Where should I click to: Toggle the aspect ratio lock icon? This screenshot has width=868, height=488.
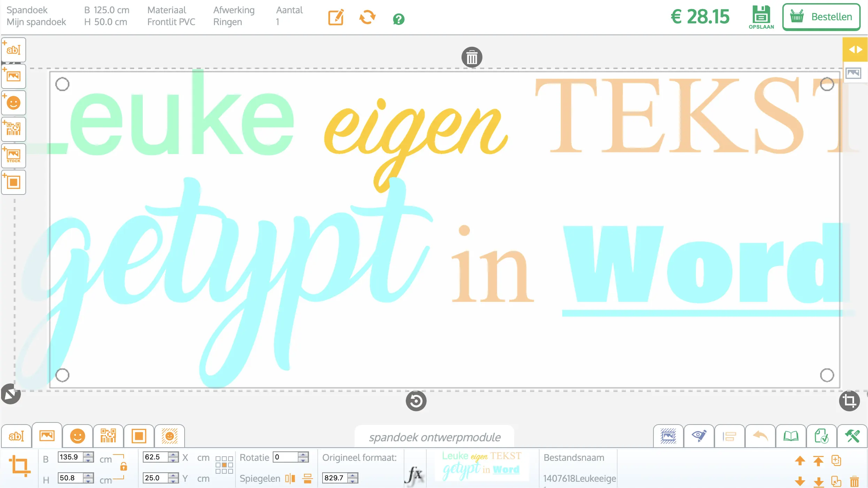click(124, 466)
